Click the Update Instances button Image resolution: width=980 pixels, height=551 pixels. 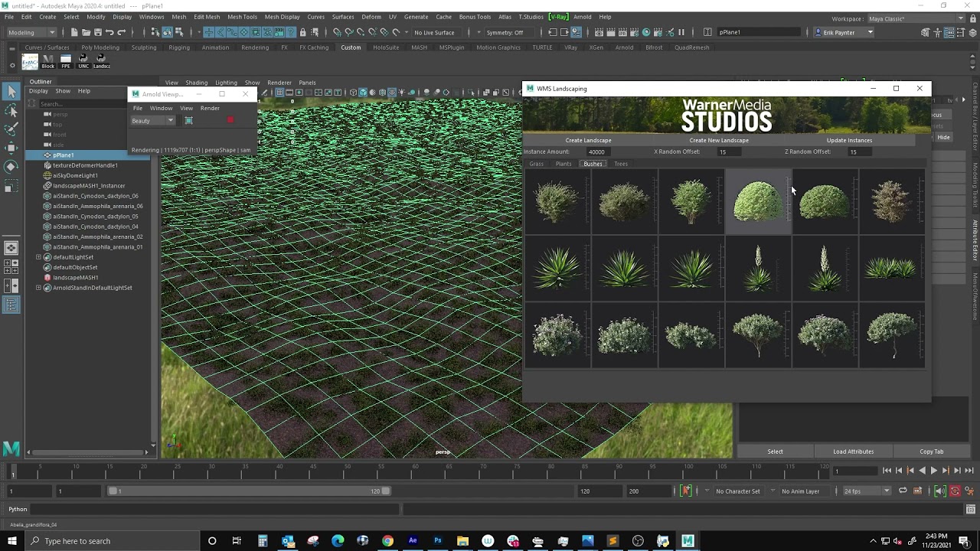849,140
